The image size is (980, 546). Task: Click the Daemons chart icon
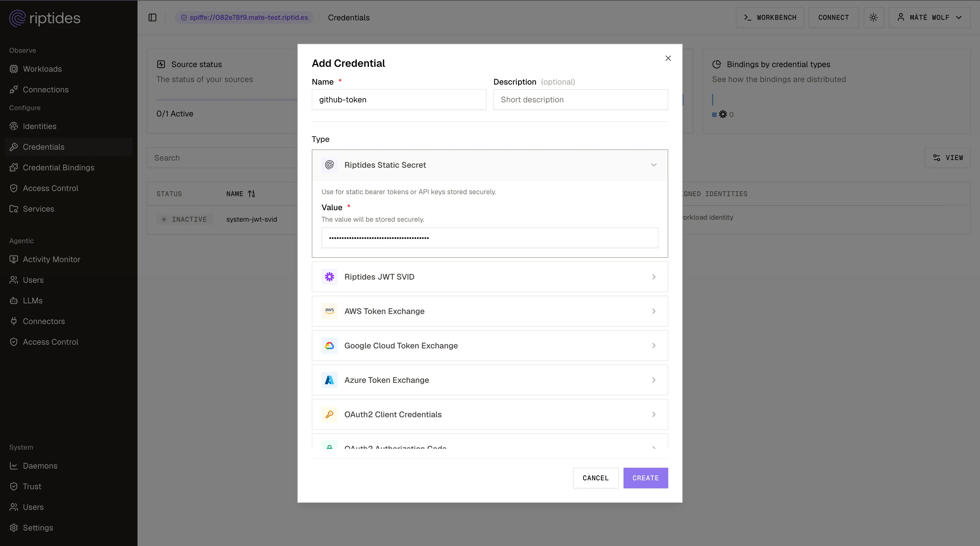click(14, 466)
